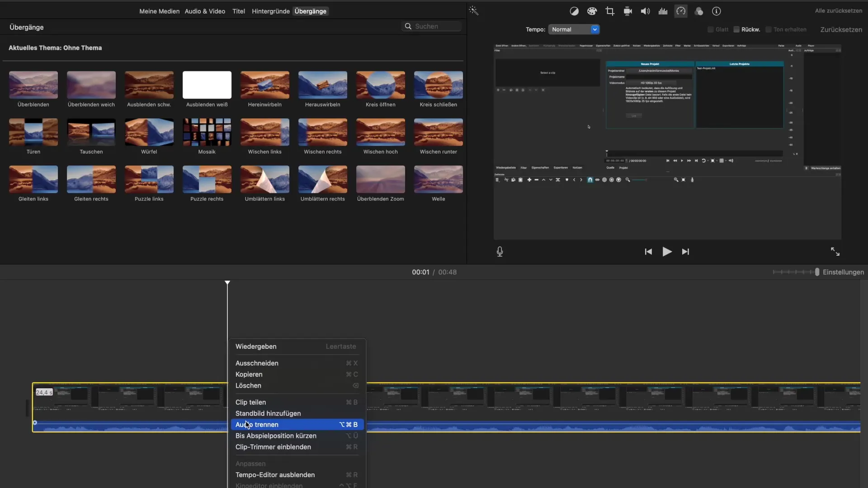Select the speed tempo icon
This screenshot has height=488, width=868.
(681, 11)
